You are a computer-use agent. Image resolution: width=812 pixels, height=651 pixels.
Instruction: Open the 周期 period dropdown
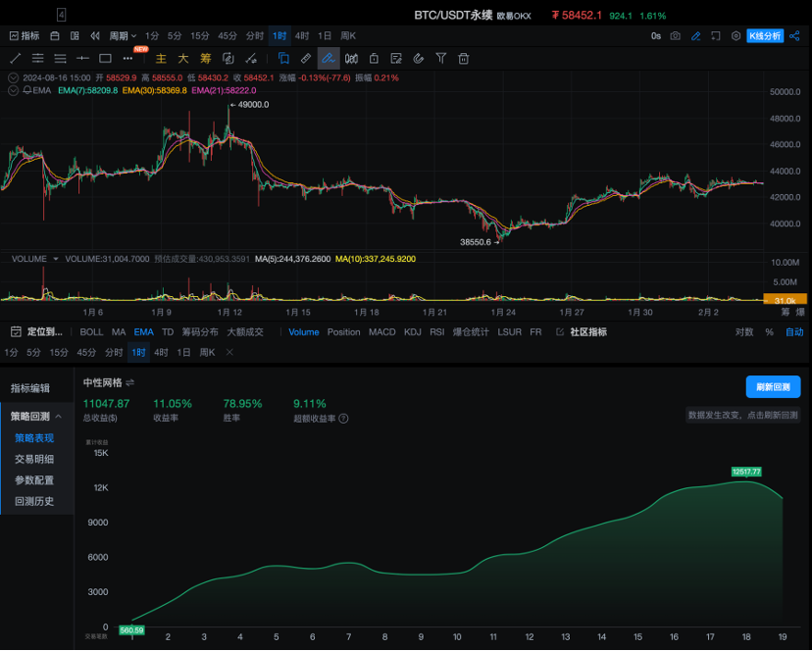click(123, 36)
